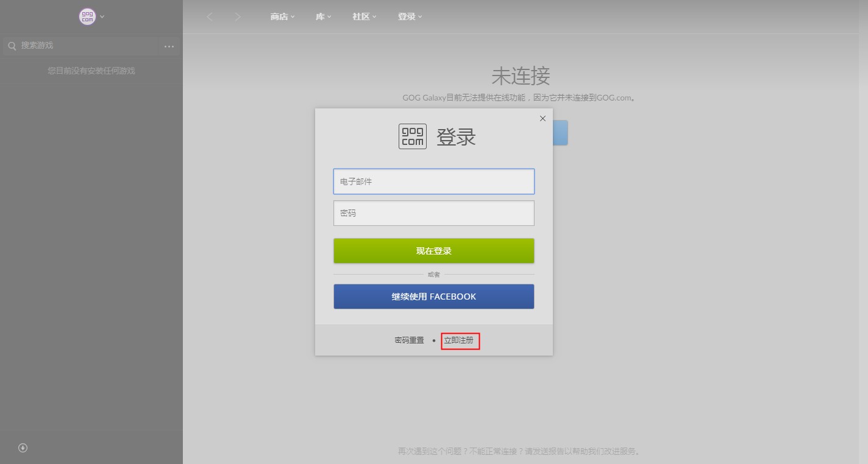Click the 现在登录 login button
This screenshot has height=464, width=868.
pyautogui.click(x=433, y=250)
